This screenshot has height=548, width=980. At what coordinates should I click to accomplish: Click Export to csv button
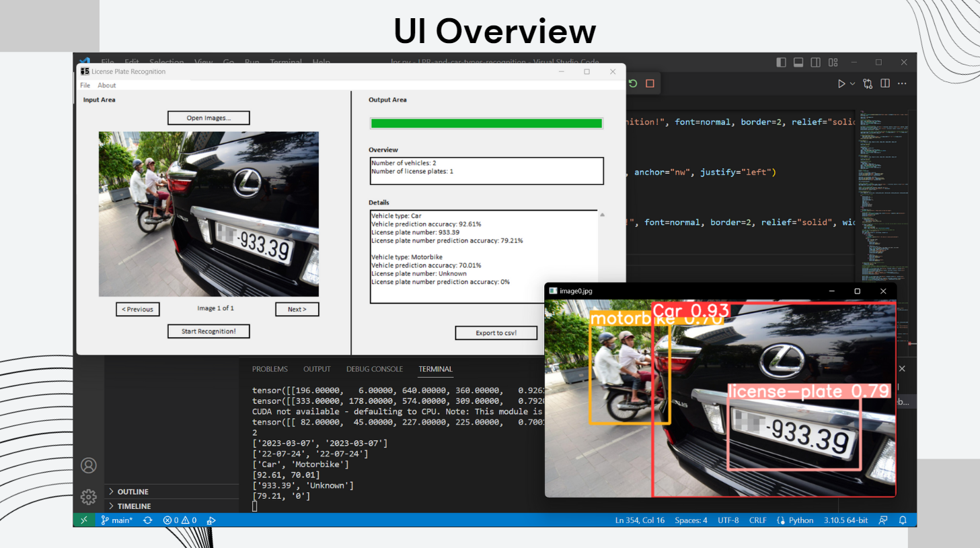click(496, 333)
